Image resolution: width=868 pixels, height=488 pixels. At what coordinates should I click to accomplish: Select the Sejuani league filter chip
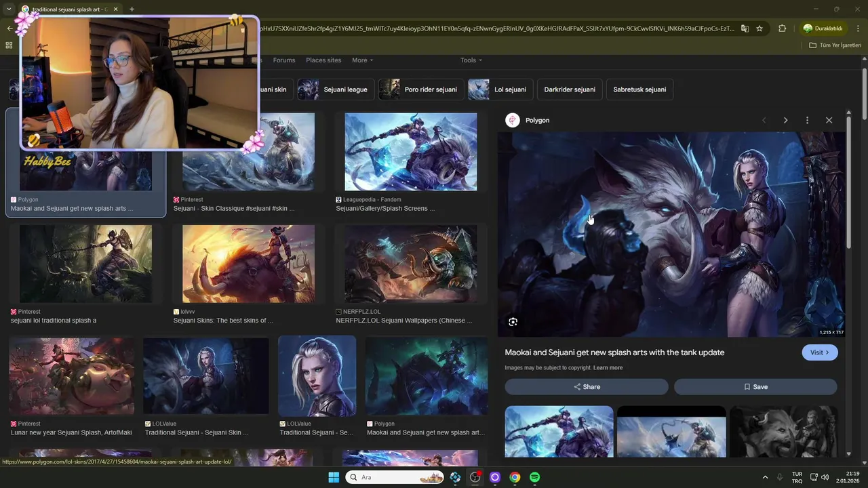point(335,89)
